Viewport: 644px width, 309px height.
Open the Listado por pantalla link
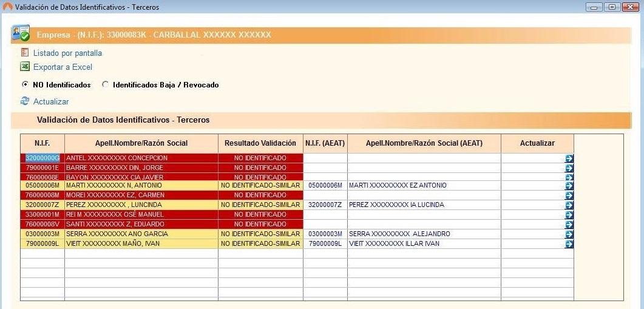[67, 53]
